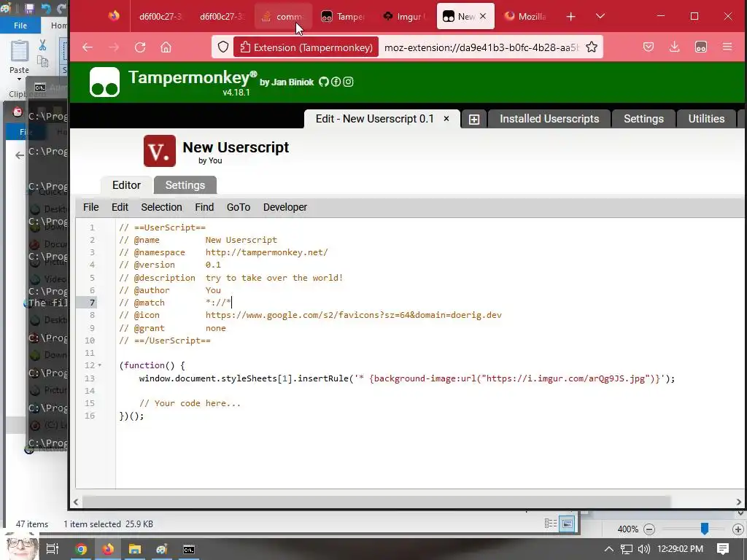Viewport: 747px width, 560px height.
Task: Click the tracking protection shield icon
Action: pos(223,47)
